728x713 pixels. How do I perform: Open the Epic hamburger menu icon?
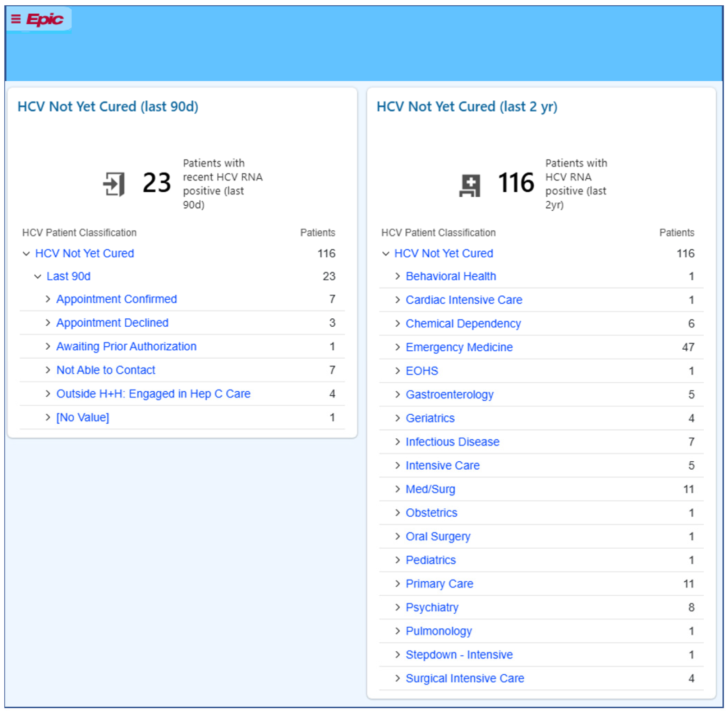pos(16,19)
